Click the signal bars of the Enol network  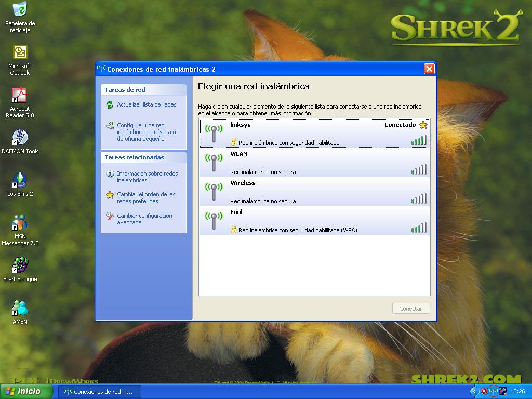click(419, 228)
